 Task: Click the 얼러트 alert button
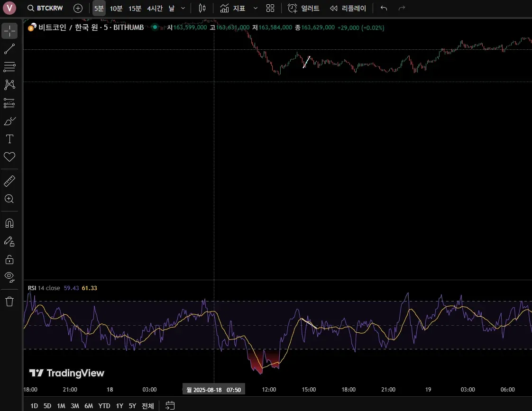click(x=304, y=8)
